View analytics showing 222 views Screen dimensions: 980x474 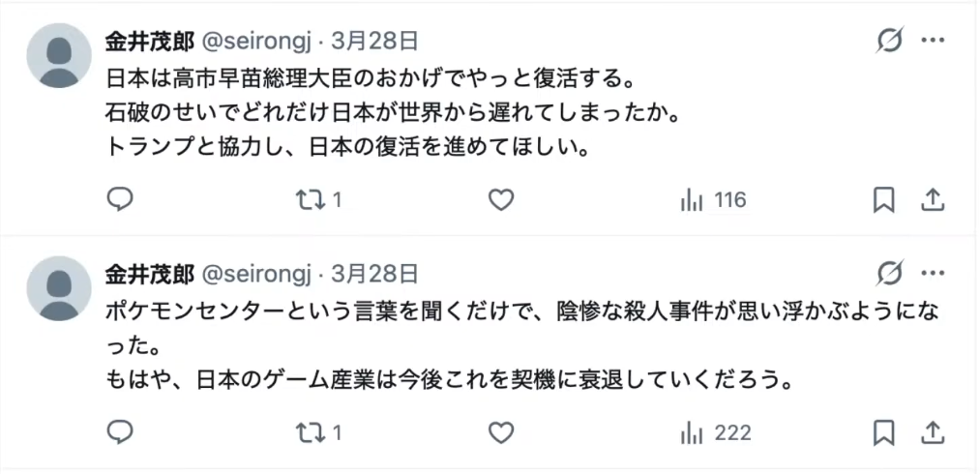(715, 432)
